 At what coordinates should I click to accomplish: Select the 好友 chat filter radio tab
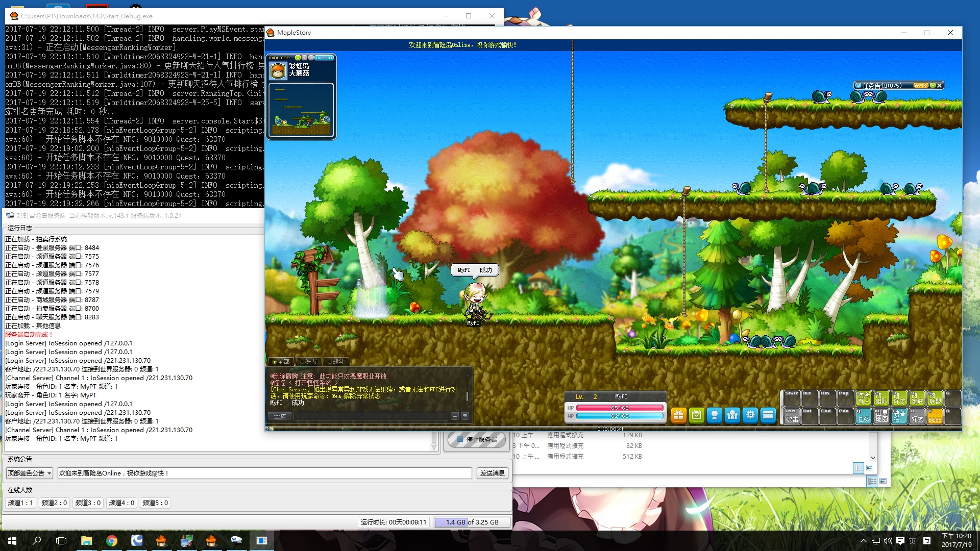(x=308, y=361)
